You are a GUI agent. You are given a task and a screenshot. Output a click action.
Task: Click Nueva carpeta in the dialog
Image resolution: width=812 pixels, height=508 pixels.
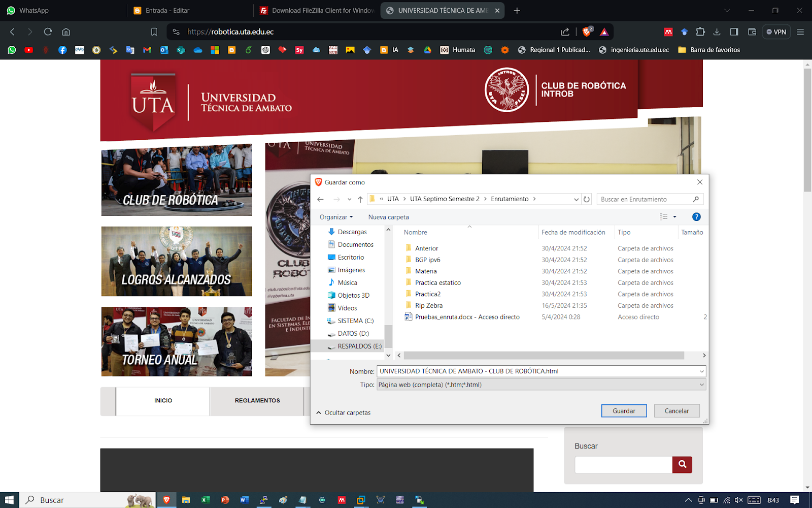(x=388, y=217)
